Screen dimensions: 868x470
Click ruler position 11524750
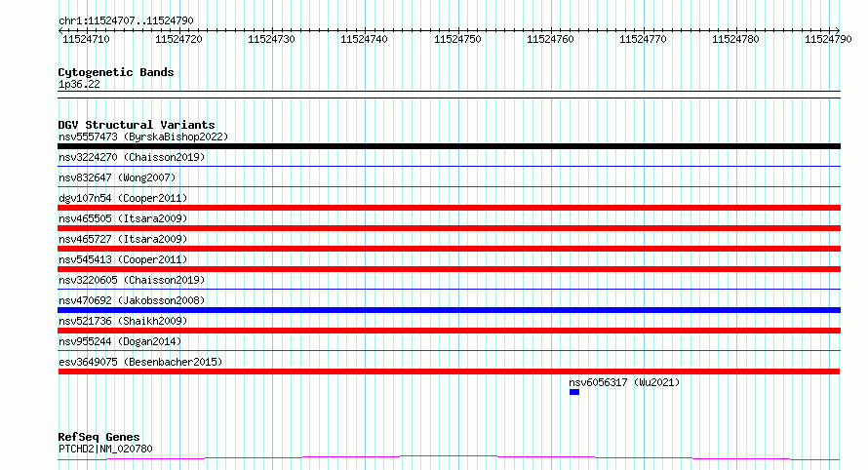[x=457, y=39]
